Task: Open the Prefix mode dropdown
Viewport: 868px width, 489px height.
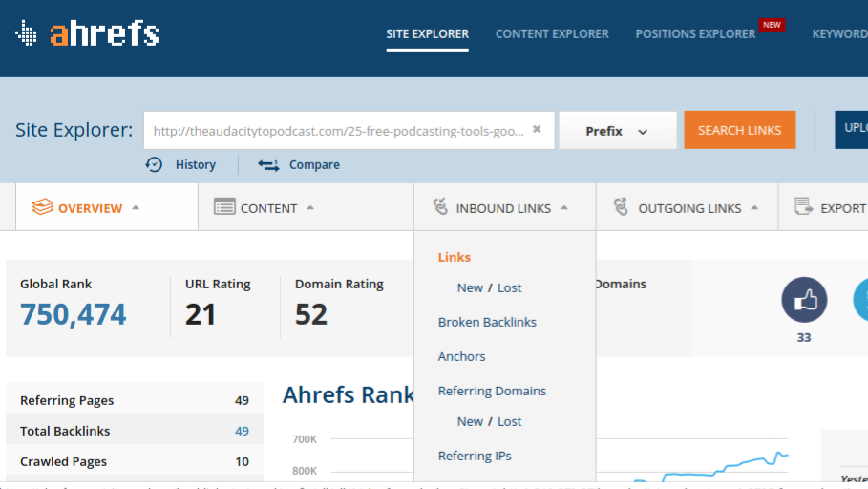Action: click(x=617, y=131)
